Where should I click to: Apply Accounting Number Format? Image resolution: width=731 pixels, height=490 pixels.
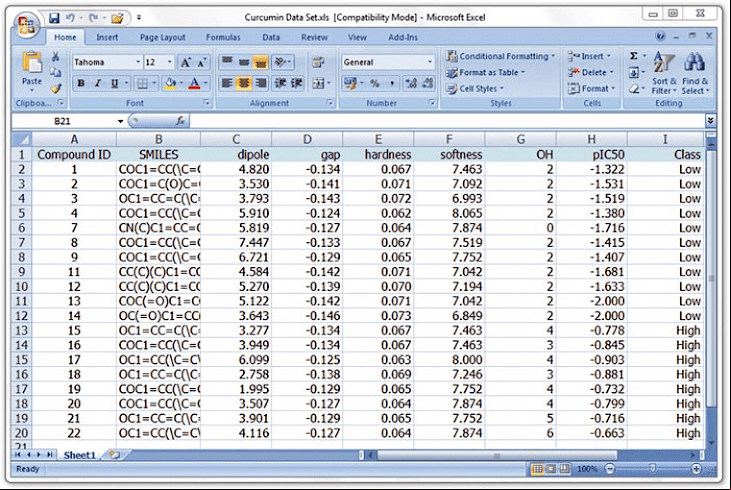[x=350, y=83]
